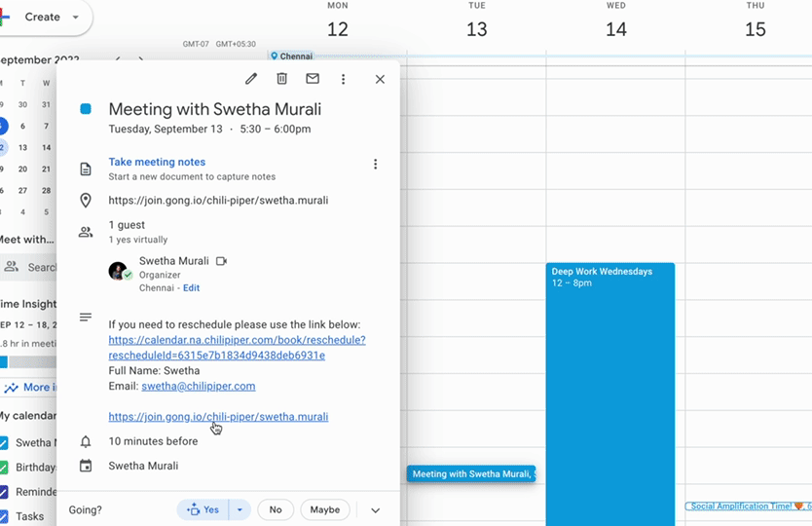Open Social Amplification Time event
The height and width of the screenshot is (526, 812).
749,506
